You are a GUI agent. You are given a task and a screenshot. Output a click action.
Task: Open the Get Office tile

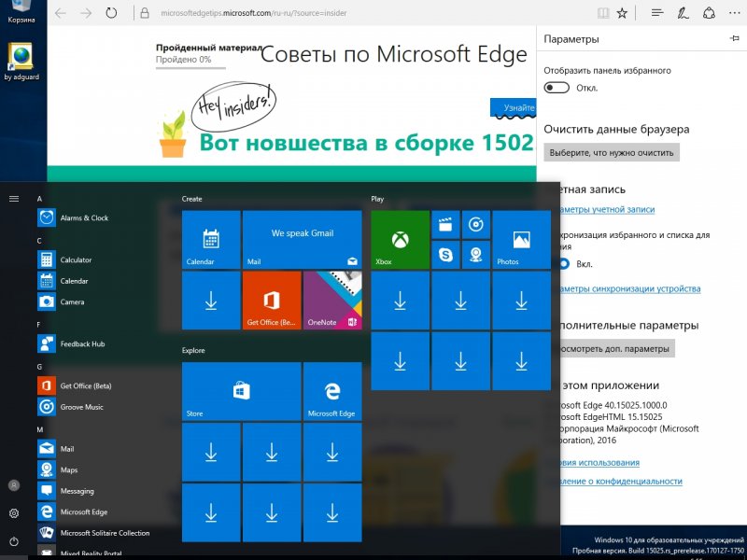pyautogui.click(x=272, y=301)
